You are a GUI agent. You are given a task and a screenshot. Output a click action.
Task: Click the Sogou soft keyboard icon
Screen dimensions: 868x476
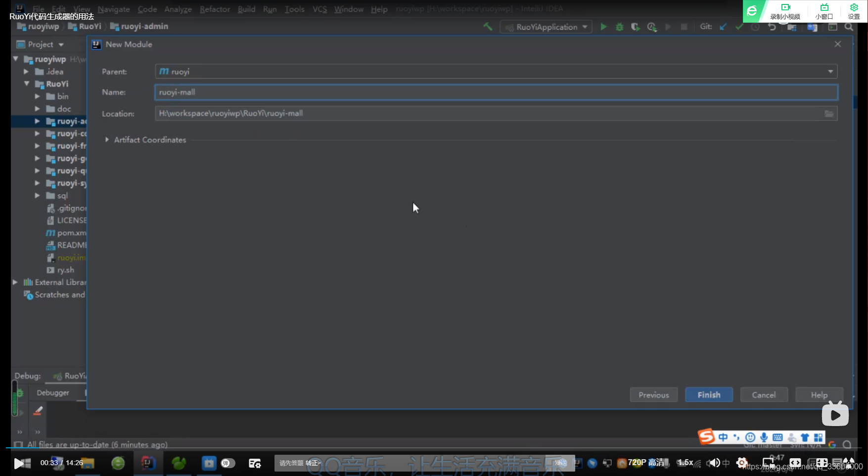[777, 437]
